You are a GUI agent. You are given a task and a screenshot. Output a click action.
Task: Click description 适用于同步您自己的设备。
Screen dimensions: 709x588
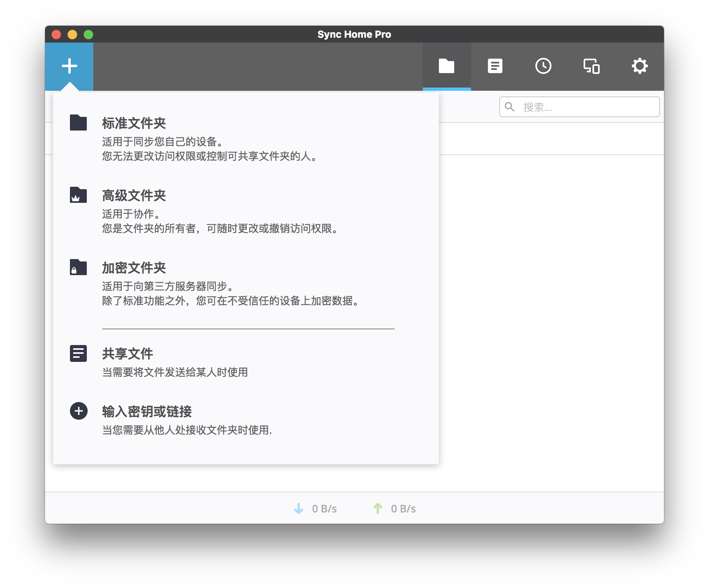[163, 142]
